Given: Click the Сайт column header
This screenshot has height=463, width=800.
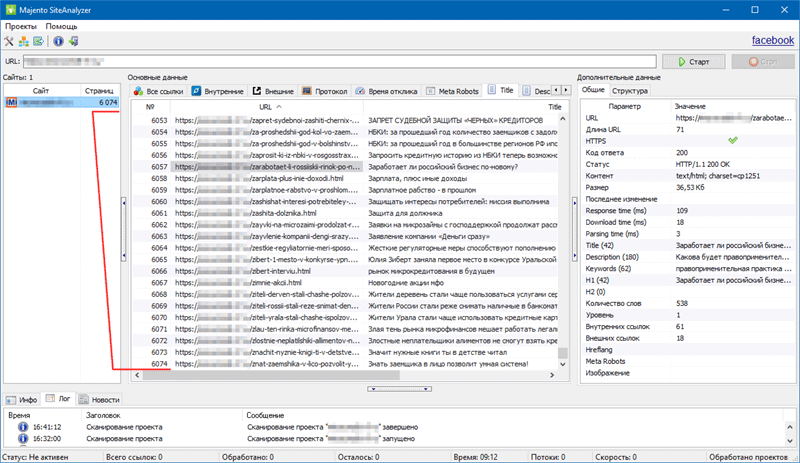Looking at the screenshot, I should [x=41, y=90].
